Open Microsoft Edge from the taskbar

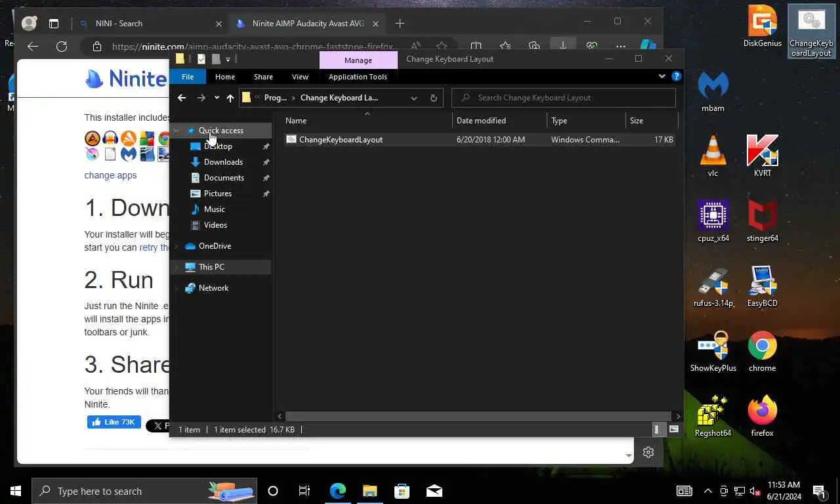click(x=338, y=491)
